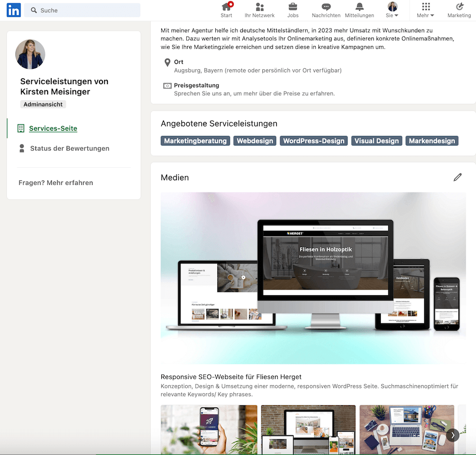Click the Markendesign service tag
The width and height of the screenshot is (476, 455).
pyautogui.click(x=432, y=141)
